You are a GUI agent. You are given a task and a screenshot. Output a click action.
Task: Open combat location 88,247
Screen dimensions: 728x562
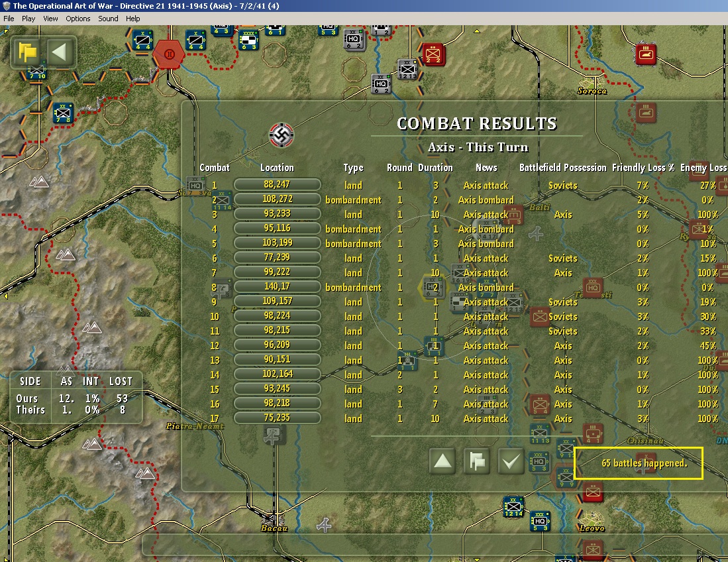277,184
